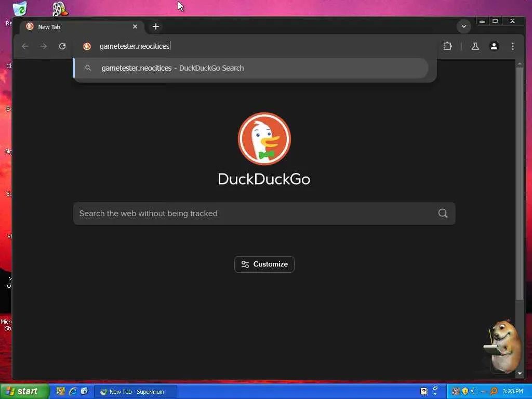This screenshot has width=532, height=399.
Task: Go forward to next page
Action: point(44,46)
